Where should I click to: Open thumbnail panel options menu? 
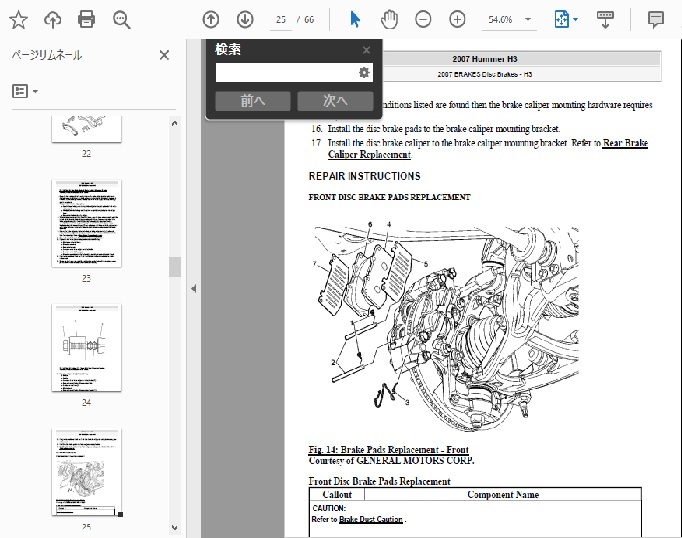point(24,91)
